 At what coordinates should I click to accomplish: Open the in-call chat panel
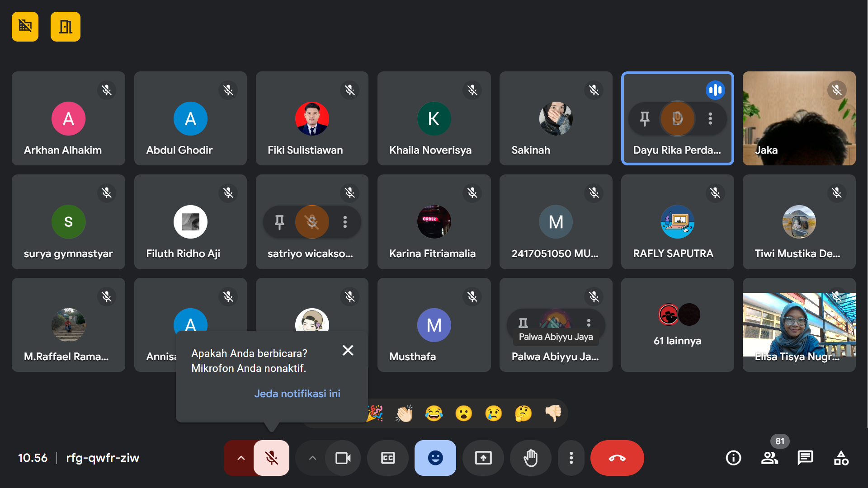click(805, 458)
